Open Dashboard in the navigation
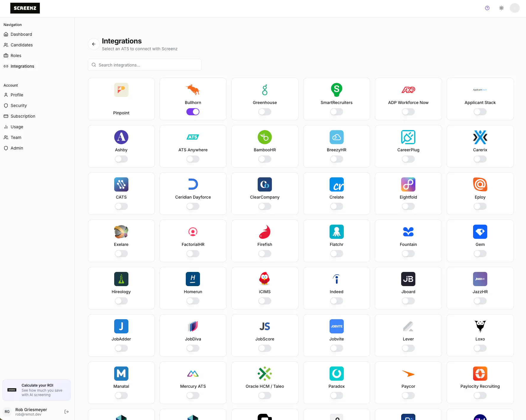 [x=21, y=34]
